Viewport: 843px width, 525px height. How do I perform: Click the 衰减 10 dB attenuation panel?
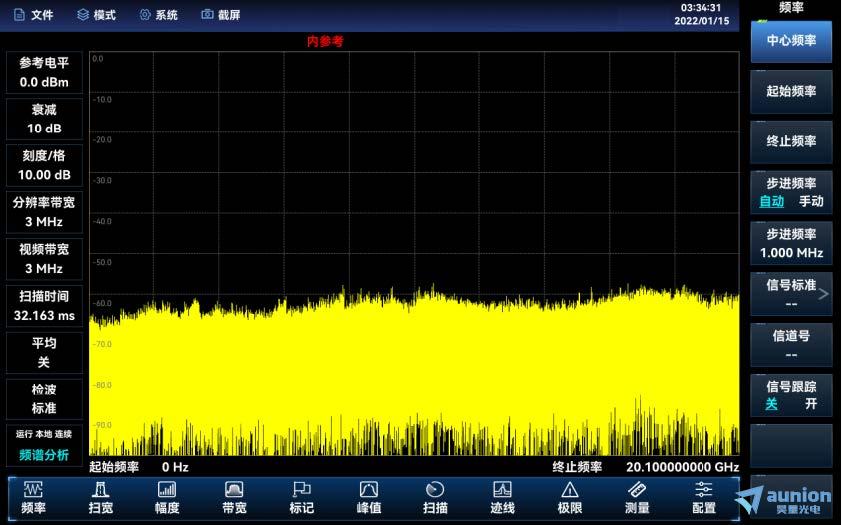coord(44,119)
